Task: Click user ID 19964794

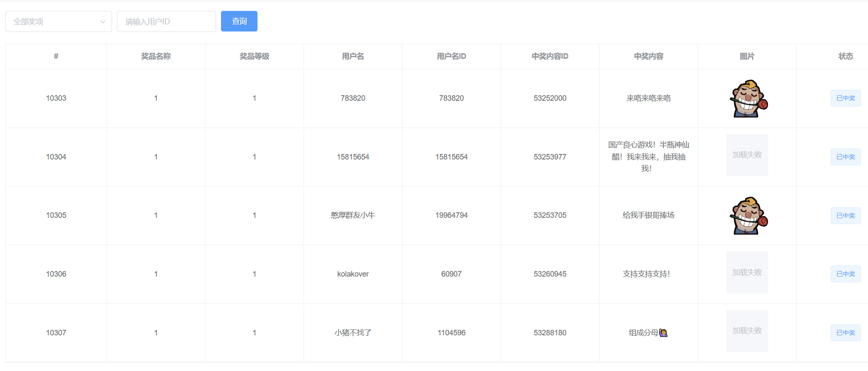Action: [x=452, y=215]
